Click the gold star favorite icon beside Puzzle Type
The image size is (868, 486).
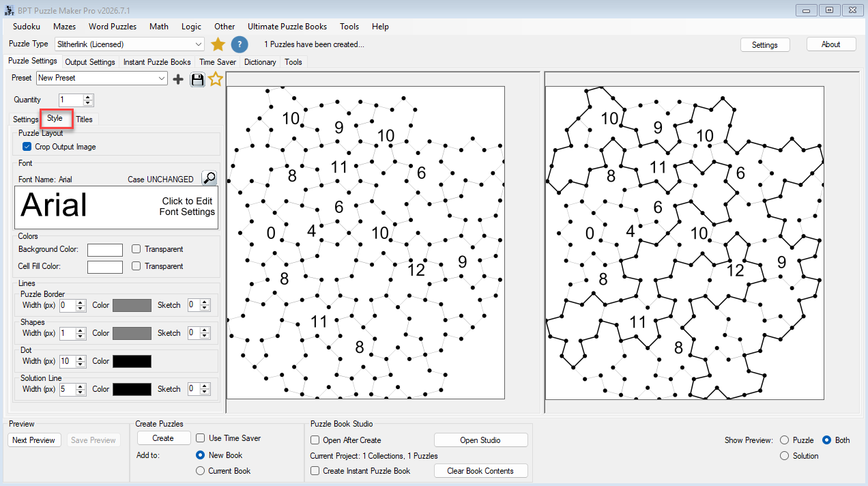click(218, 44)
